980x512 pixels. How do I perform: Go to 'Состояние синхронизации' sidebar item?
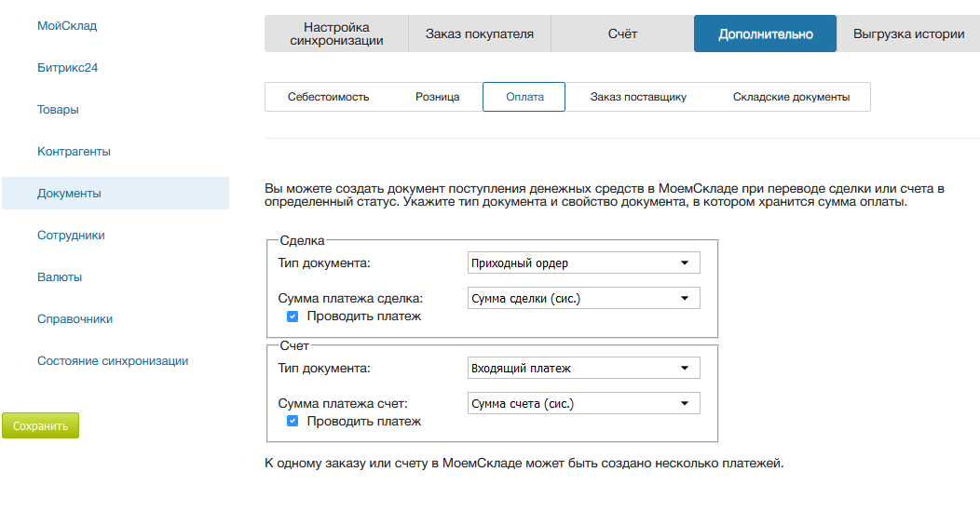(x=113, y=360)
